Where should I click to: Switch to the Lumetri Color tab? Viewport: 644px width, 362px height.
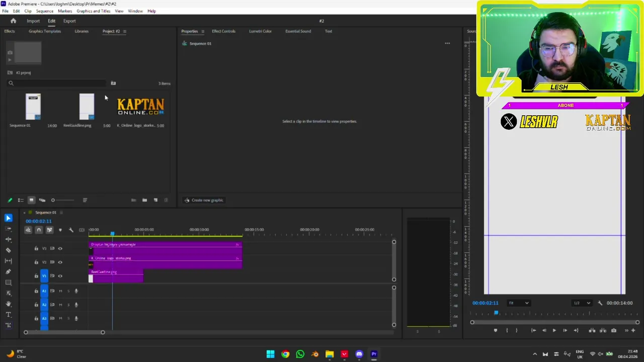click(x=260, y=31)
